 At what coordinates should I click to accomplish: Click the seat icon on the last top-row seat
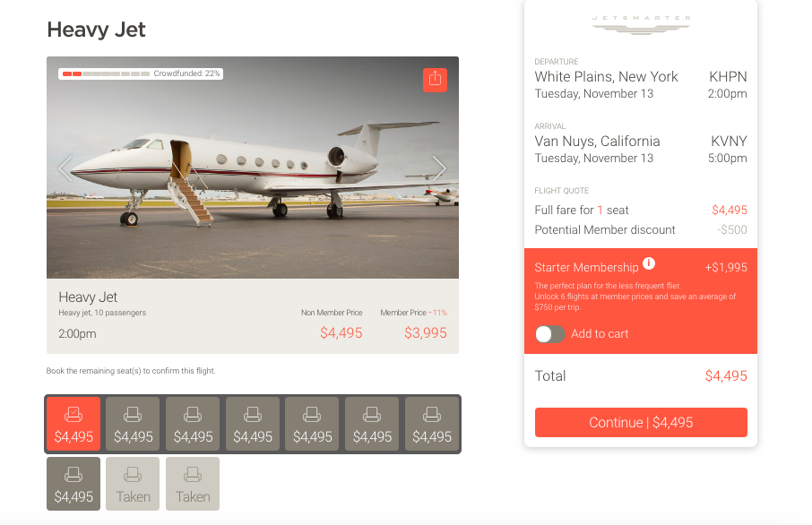coord(431,415)
